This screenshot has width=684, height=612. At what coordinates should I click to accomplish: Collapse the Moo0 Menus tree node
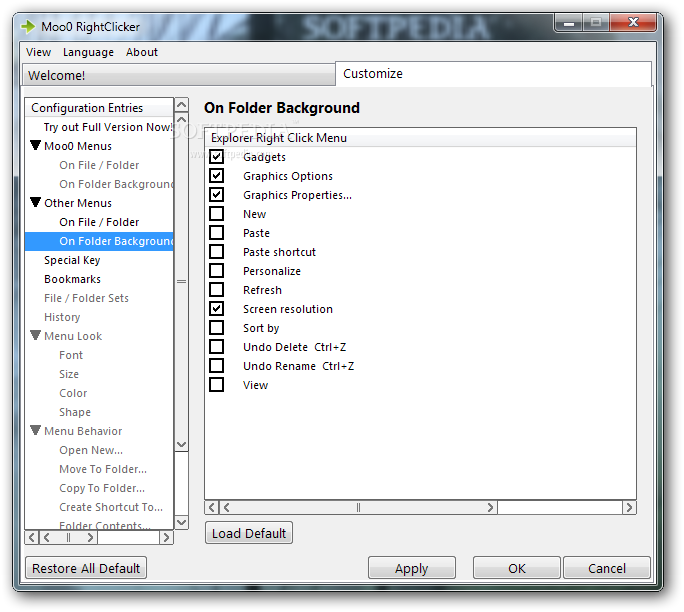(36, 145)
